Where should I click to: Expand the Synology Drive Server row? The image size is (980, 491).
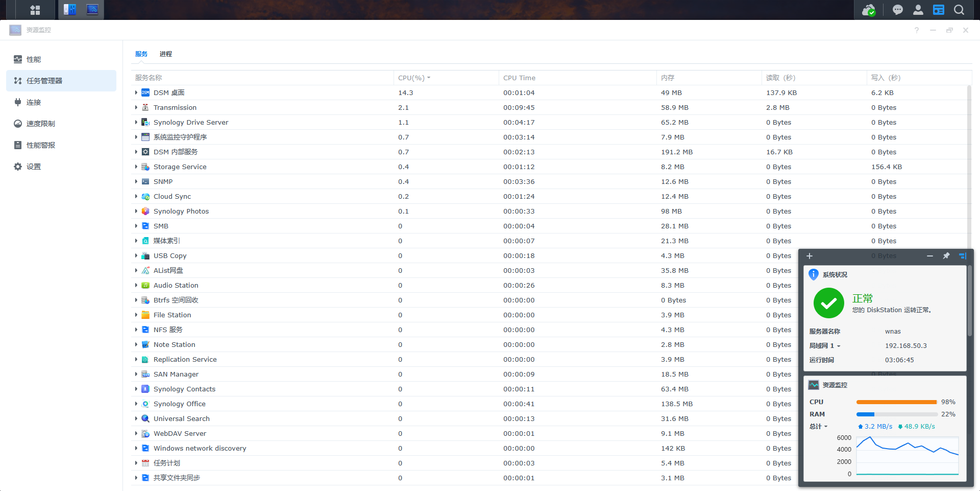click(x=136, y=122)
